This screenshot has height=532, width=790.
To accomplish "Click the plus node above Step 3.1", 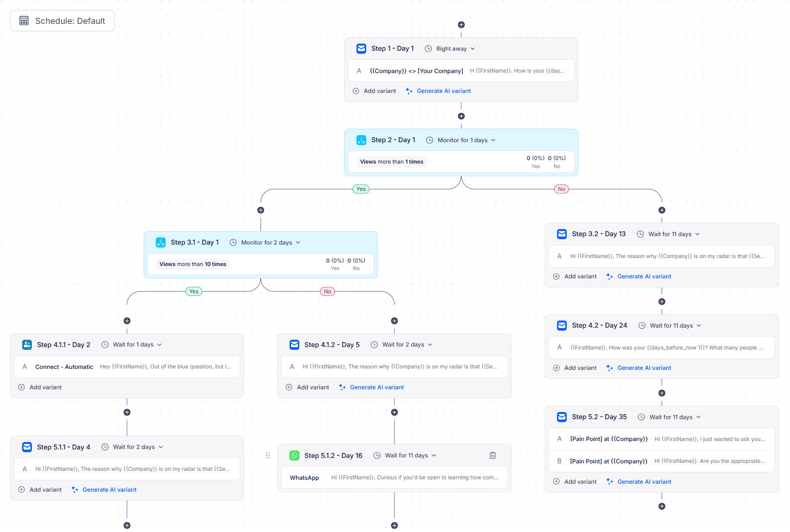I will pyautogui.click(x=261, y=210).
